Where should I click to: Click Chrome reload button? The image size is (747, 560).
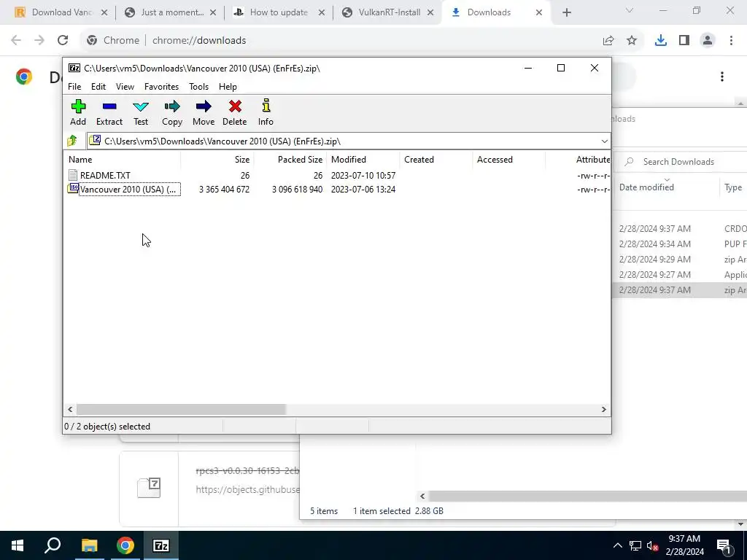[x=63, y=41]
